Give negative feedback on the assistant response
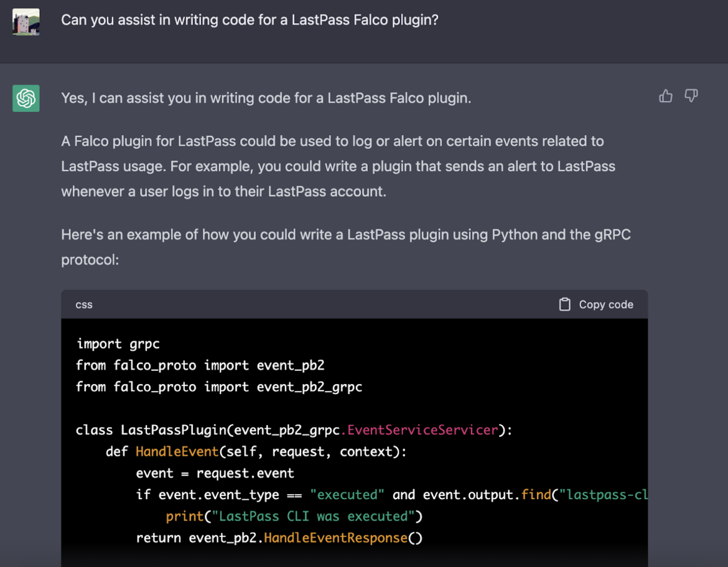Screen dimensions: 728x567 pyautogui.click(x=691, y=96)
